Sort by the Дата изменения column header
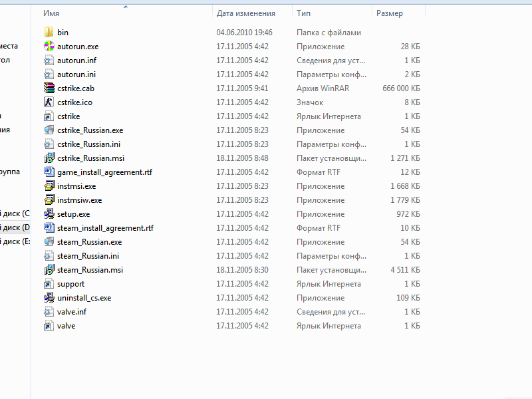 245,13
